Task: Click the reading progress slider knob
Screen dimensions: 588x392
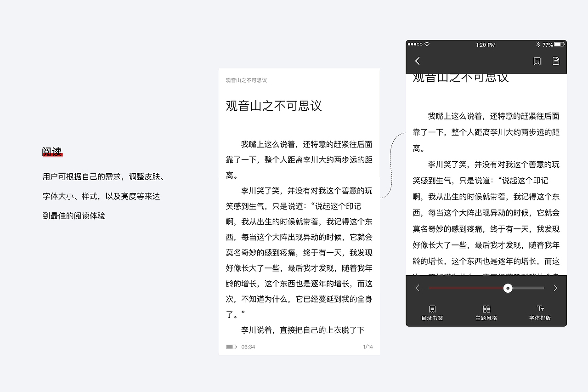Action: pyautogui.click(x=508, y=288)
